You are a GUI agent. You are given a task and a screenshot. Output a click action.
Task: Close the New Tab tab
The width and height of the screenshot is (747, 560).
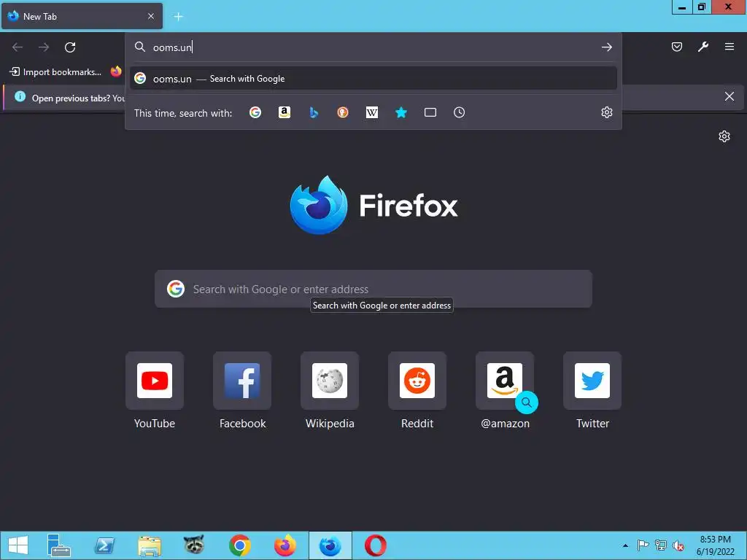click(150, 16)
